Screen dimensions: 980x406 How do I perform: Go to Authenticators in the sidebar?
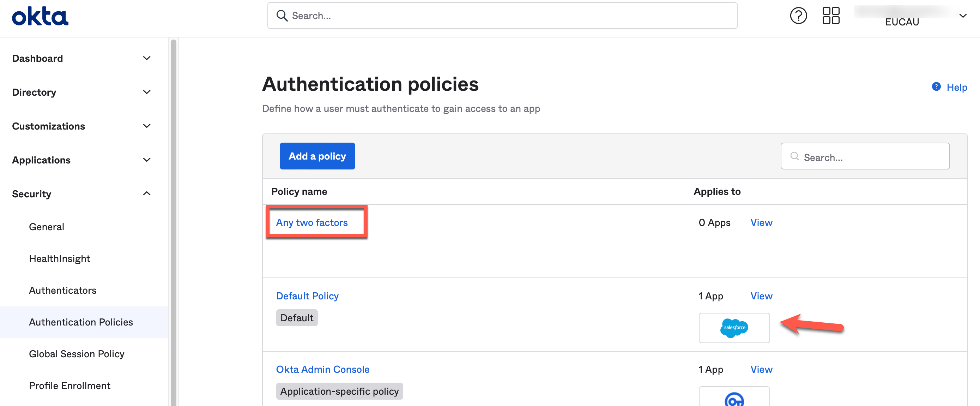(x=63, y=290)
